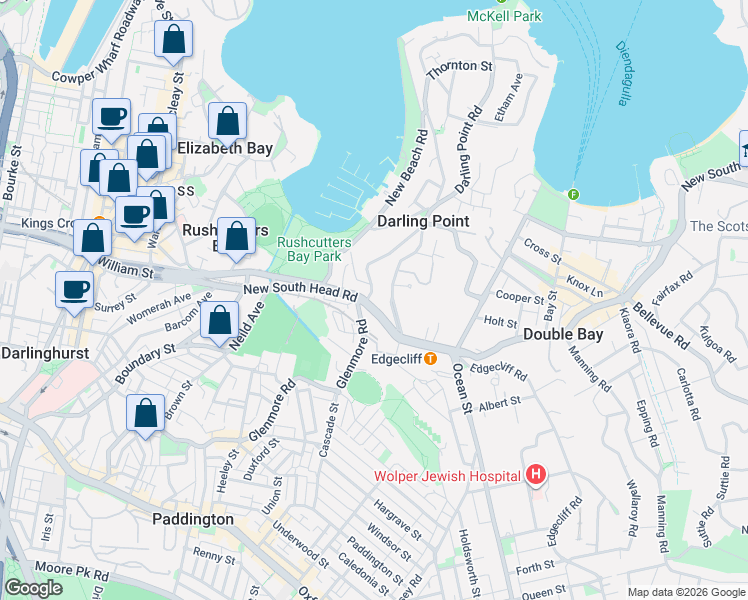This screenshot has width=748, height=600.
Task: Click the Boundary St label
Action: 145,364
